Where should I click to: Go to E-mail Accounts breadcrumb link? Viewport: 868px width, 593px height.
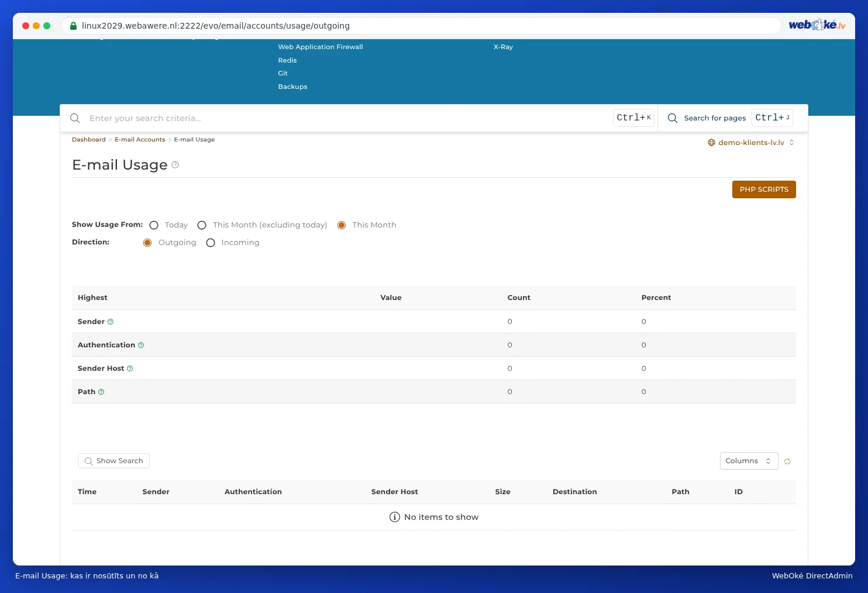[140, 140]
